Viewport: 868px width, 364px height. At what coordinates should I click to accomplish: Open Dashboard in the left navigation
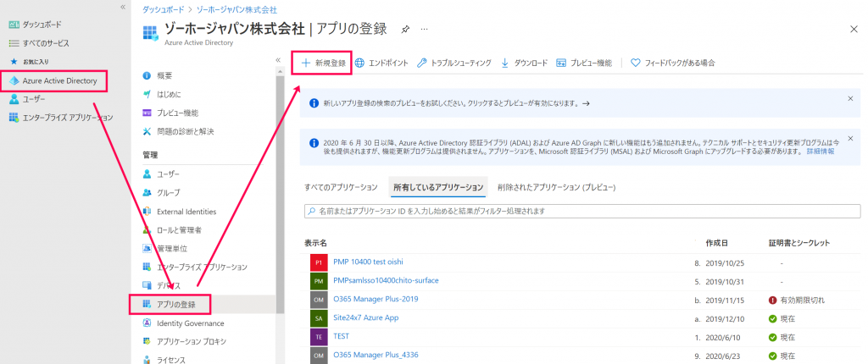click(x=36, y=25)
